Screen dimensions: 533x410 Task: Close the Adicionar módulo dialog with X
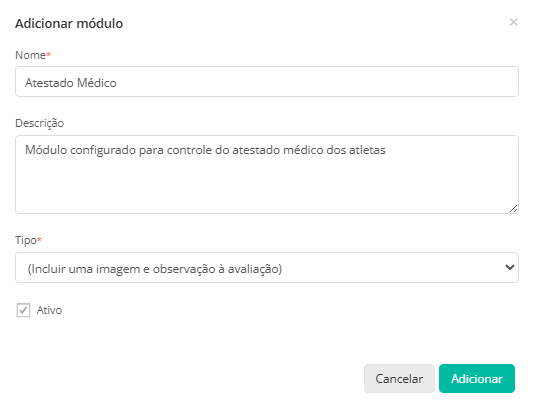click(513, 22)
